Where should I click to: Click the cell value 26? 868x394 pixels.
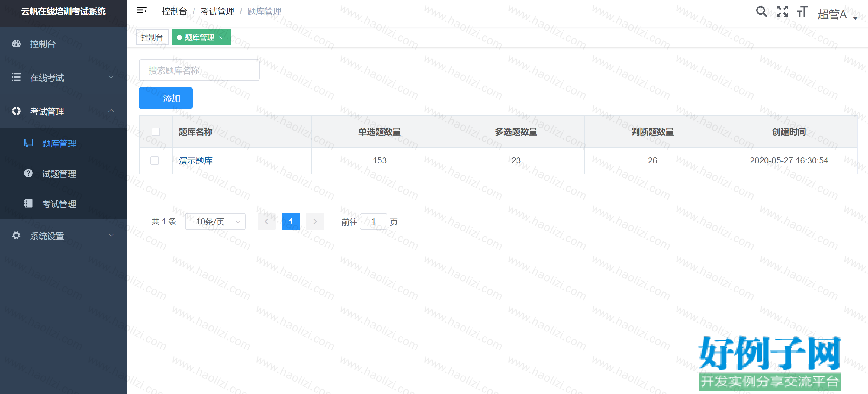(x=652, y=160)
